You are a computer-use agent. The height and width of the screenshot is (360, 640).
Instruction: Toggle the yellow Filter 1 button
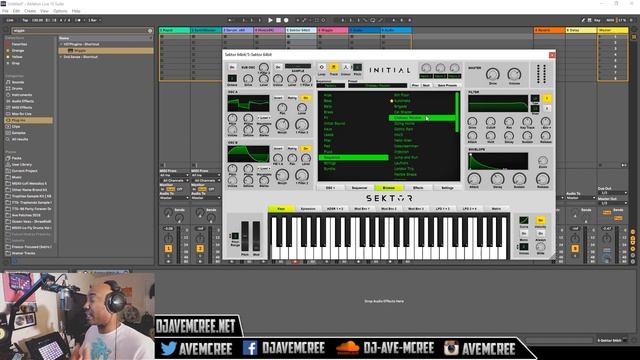click(547, 98)
